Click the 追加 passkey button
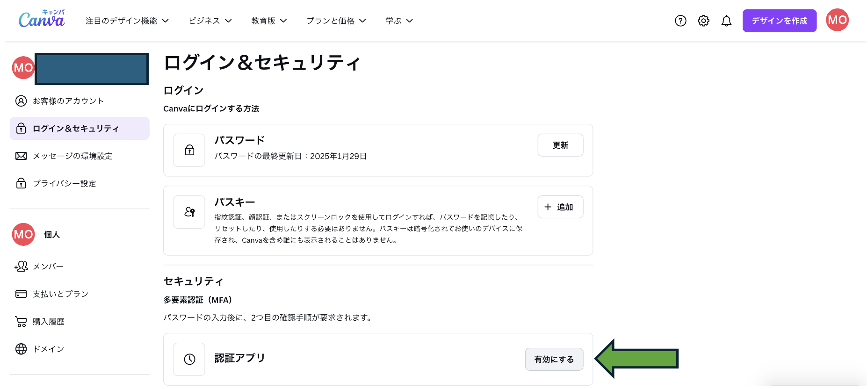 click(560, 207)
